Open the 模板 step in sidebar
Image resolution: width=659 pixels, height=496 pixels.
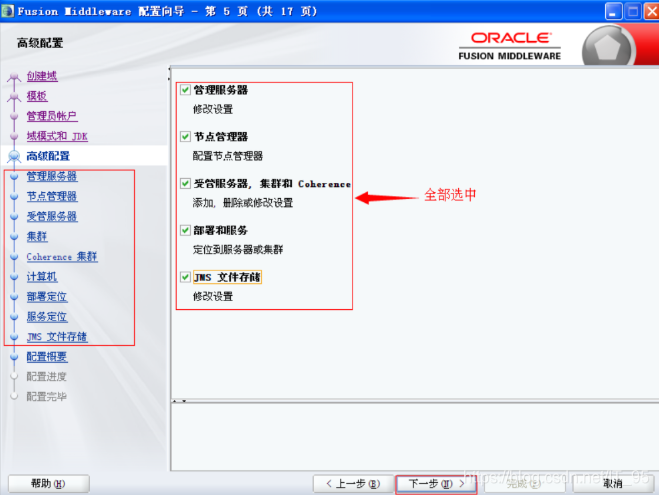pyautogui.click(x=37, y=96)
